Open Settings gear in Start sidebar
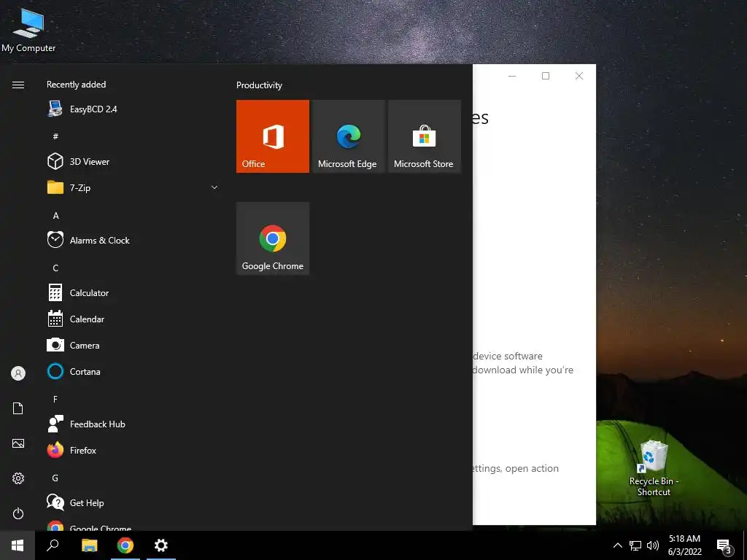This screenshot has width=747, height=560. (18, 478)
